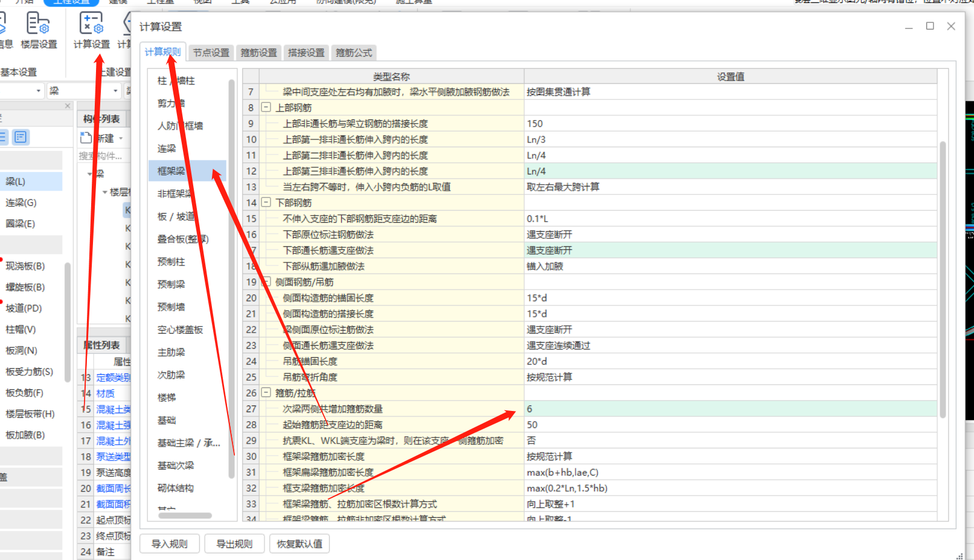Select 楼梯 category
This screenshot has height=560, width=974.
click(x=167, y=397)
